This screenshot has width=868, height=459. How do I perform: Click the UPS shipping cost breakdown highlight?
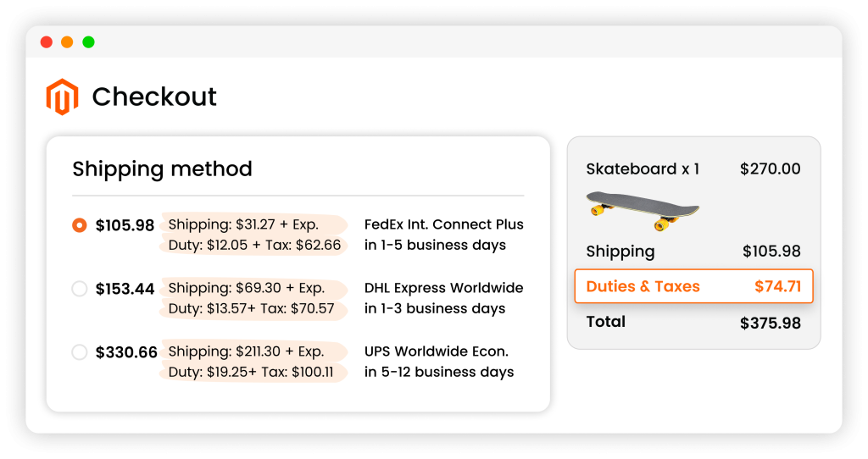point(246,351)
